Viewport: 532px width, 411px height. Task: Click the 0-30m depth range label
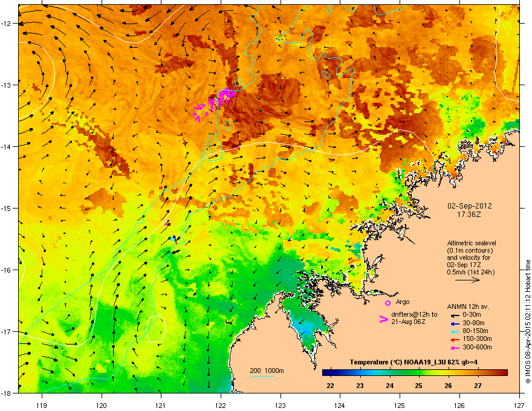click(x=472, y=315)
